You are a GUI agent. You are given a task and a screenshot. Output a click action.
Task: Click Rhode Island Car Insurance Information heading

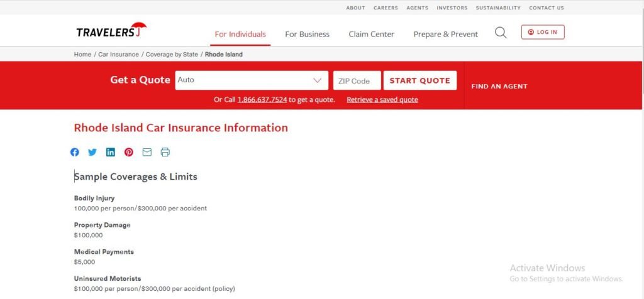point(180,128)
